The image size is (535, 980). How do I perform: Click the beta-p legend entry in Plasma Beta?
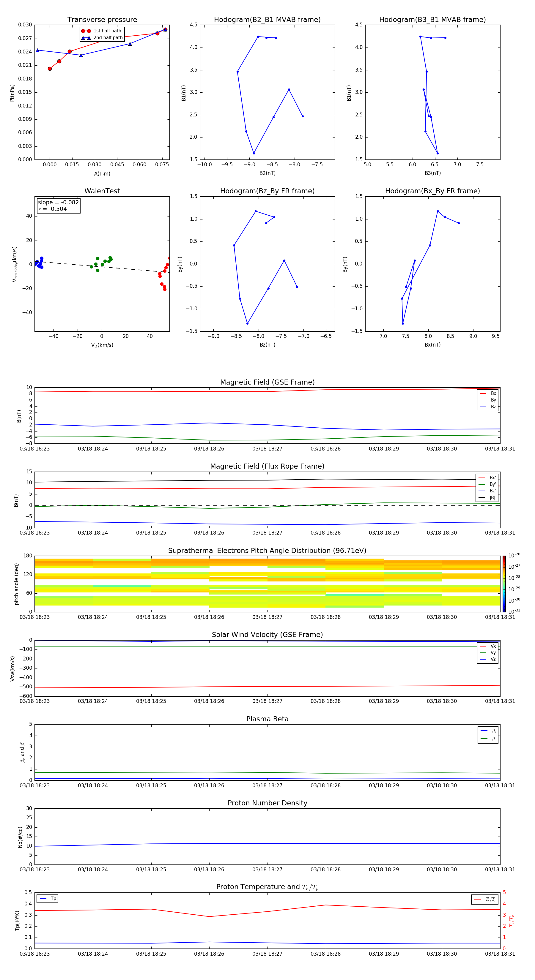(488, 731)
